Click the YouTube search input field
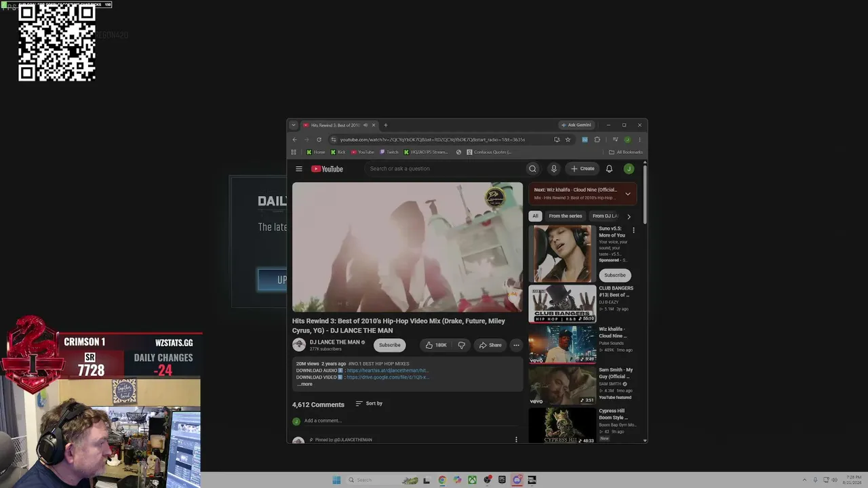The image size is (868, 488). tap(445, 169)
